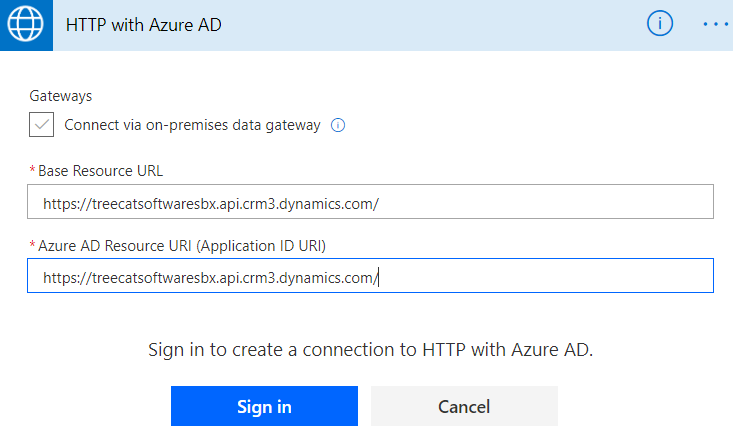The height and width of the screenshot is (444, 733).
Task: Click the URL text inside the Azure AD Resource URI box
Action: tap(210, 277)
